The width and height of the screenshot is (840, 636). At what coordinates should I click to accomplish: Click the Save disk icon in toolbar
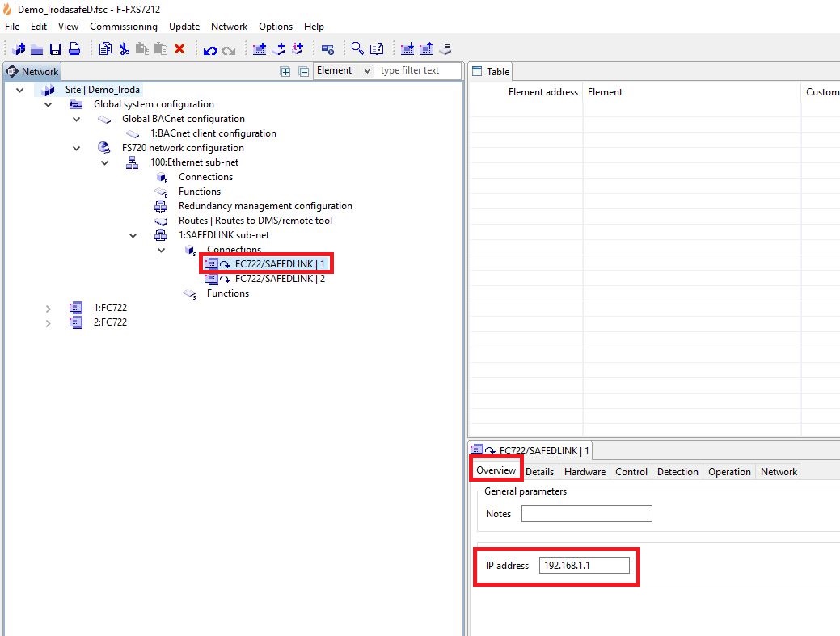[56, 49]
